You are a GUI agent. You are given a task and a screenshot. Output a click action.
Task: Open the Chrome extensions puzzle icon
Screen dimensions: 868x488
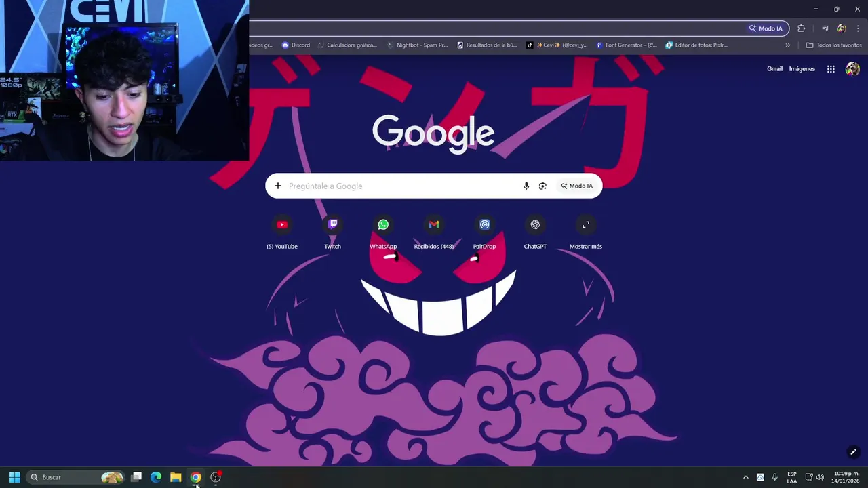coord(802,28)
